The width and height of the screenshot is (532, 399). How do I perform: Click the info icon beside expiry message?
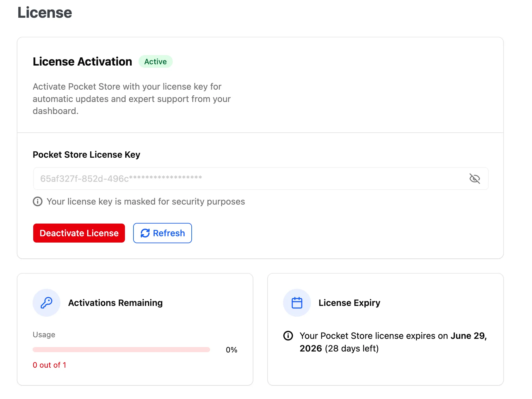[288, 336]
